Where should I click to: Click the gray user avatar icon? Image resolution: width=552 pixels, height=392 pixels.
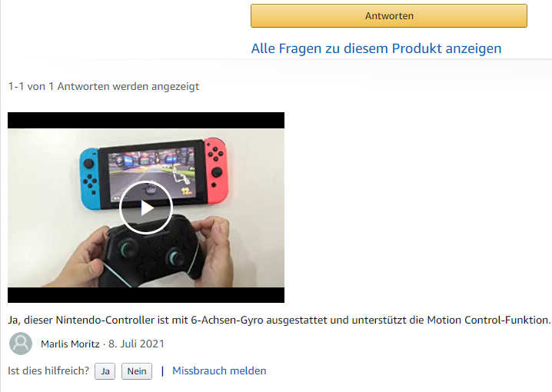click(21, 344)
